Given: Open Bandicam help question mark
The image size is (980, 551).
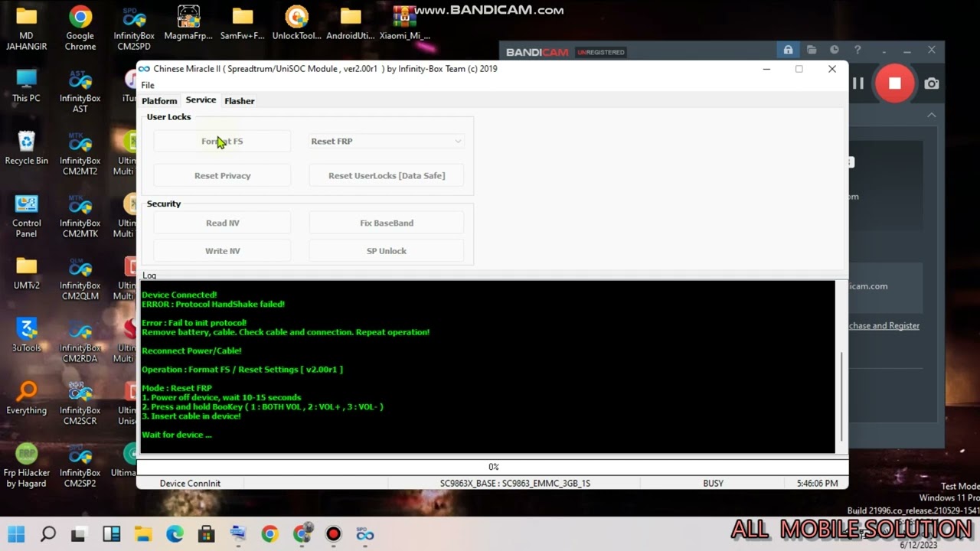Looking at the screenshot, I should point(857,50).
